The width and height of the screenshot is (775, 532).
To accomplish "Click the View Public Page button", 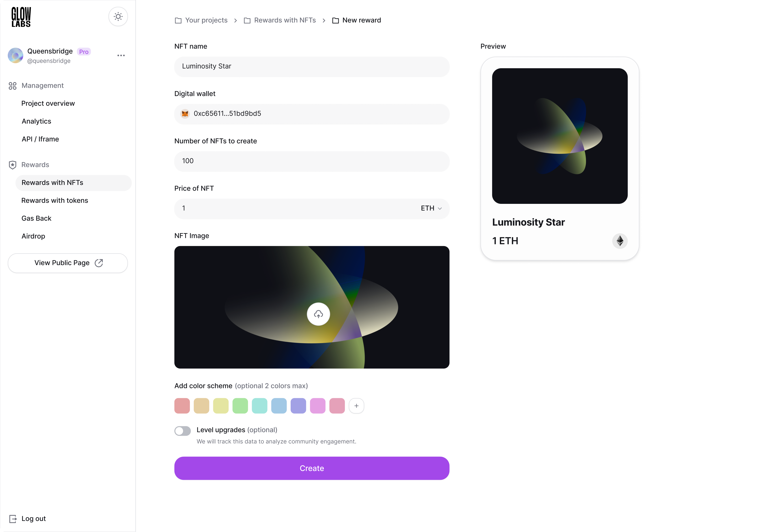I will pyautogui.click(x=67, y=263).
